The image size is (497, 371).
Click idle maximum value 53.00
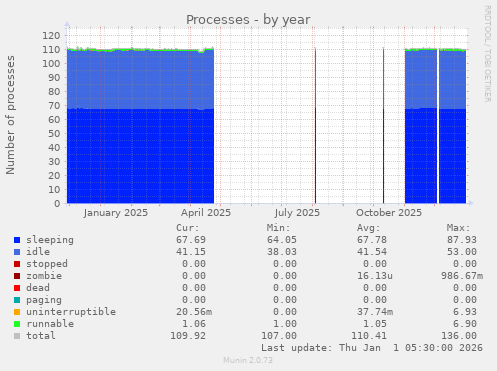[x=462, y=252]
